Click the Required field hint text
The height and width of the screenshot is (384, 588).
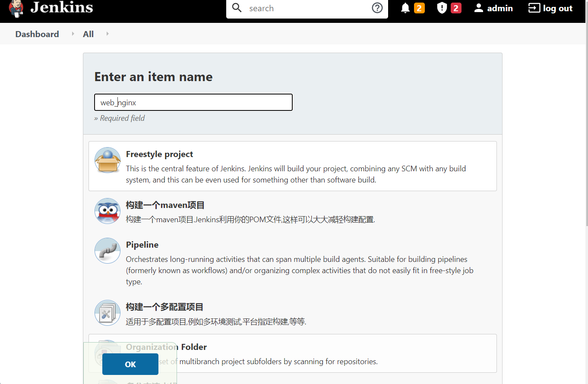(x=120, y=118)
